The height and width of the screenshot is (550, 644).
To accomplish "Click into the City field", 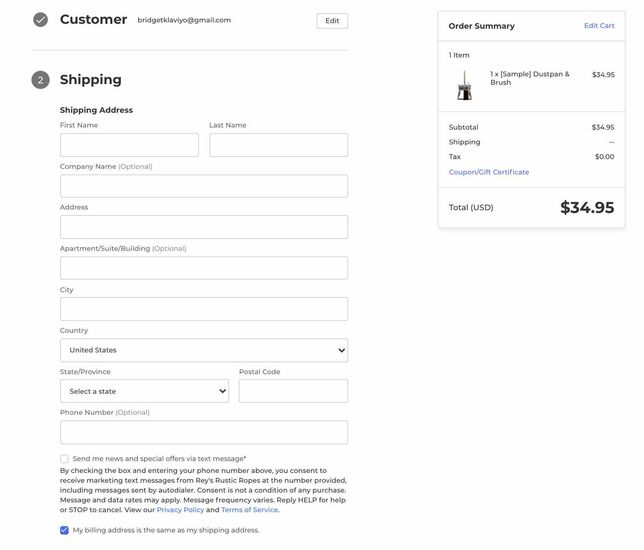I will [204, 309].
